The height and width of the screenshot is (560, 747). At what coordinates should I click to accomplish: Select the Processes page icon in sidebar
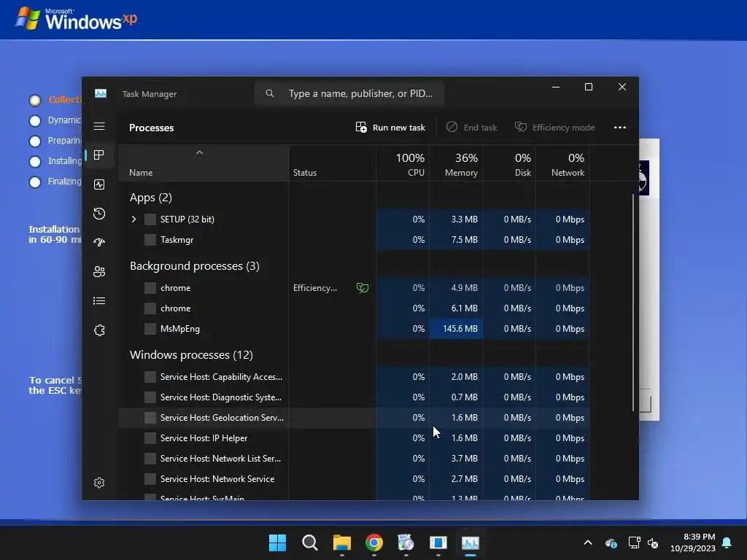99,155
